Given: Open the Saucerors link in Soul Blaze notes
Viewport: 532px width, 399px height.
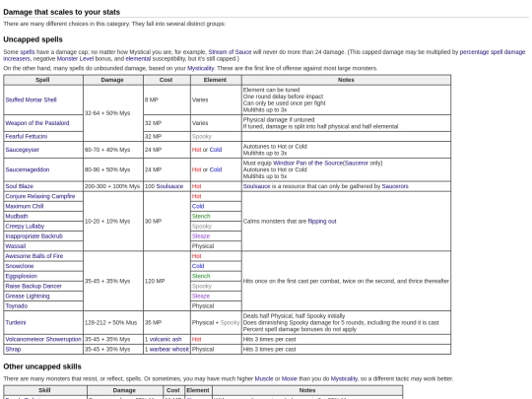Looking at the screenshot, I should (395, 186).
